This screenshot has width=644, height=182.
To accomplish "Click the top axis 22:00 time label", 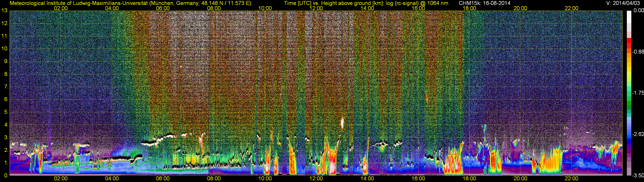I will coord(571,8).
